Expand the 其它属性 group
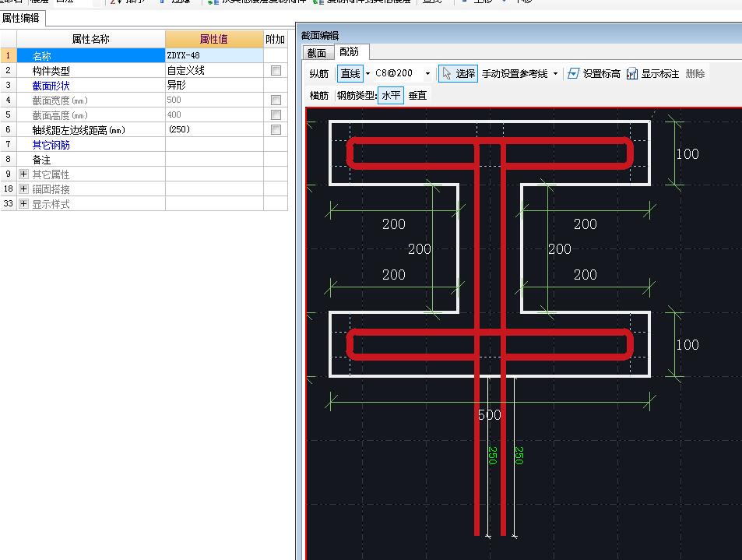The height and width of the screenshot is (560, 742). click(x=23, y=174)
